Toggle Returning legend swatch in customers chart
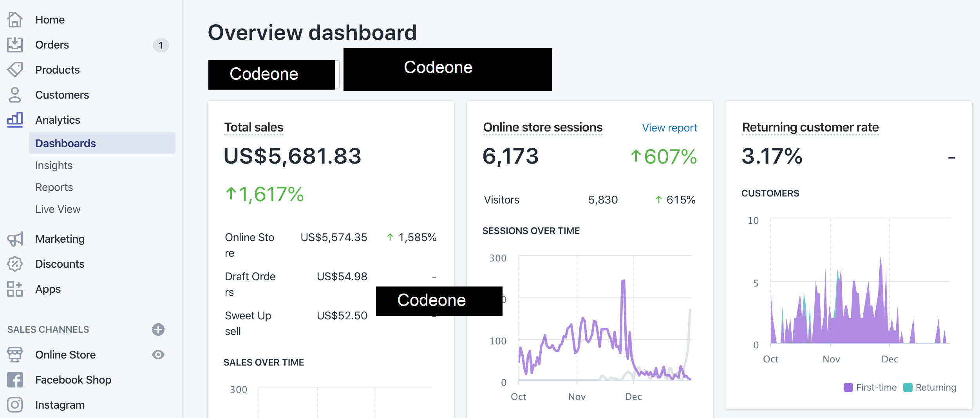Image resolution: width=980 pixels, height=418 pixels. point(908,387)
